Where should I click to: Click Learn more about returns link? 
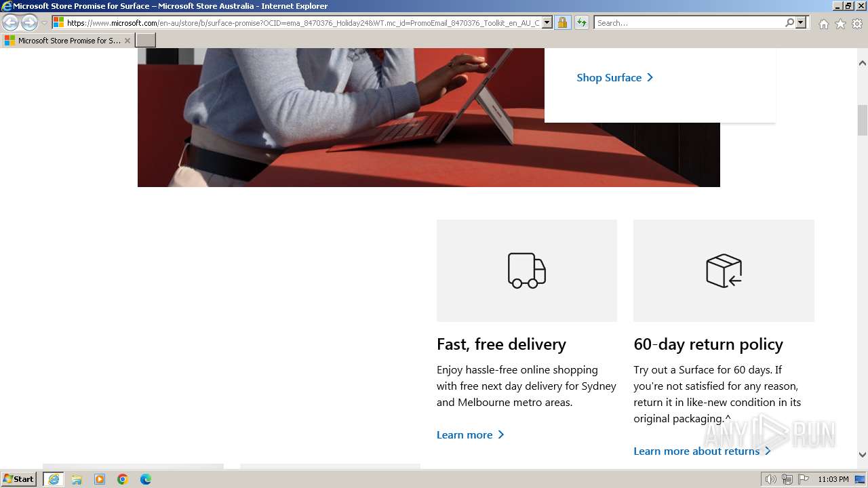tap(703, 451)
